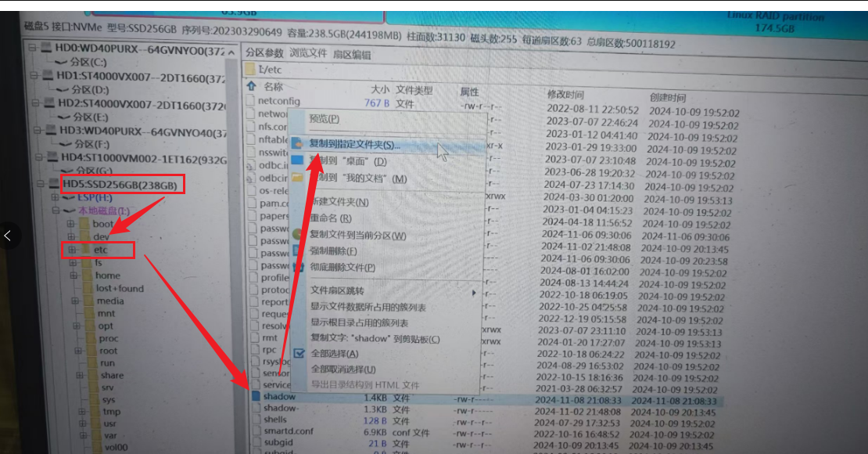
Task: Click the etc folder icon in the tree
Action: coord(85,250)
